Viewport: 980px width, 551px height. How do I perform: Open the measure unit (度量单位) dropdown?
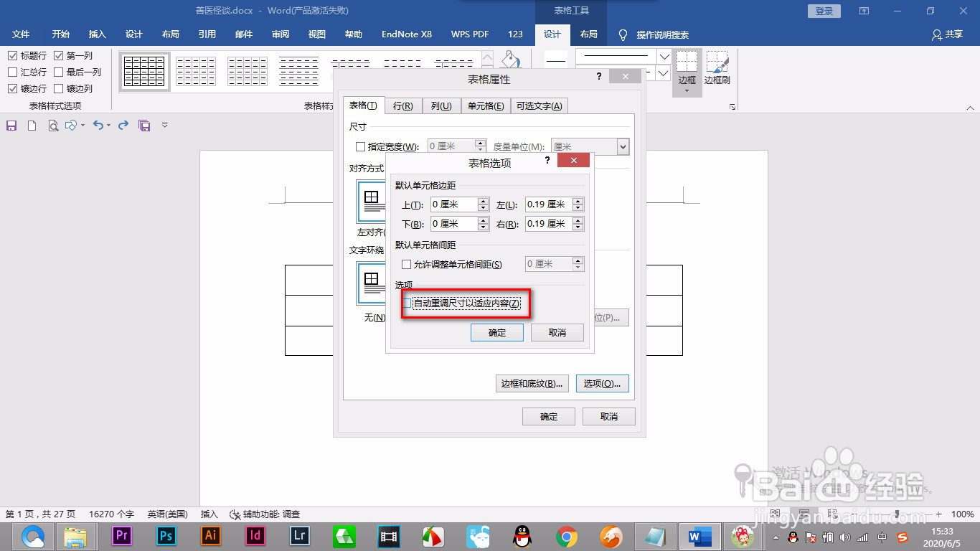coord(623,146)
